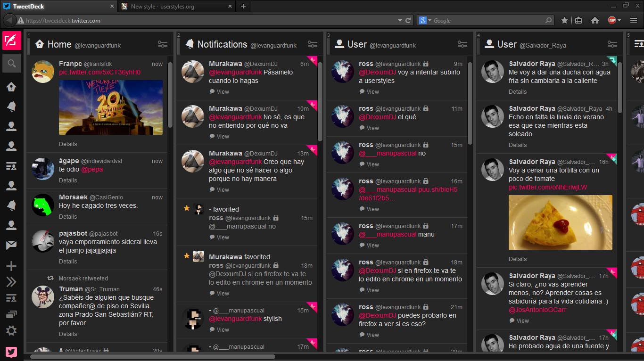Expand the sidebar with double-chevron icon

(11, 282)
